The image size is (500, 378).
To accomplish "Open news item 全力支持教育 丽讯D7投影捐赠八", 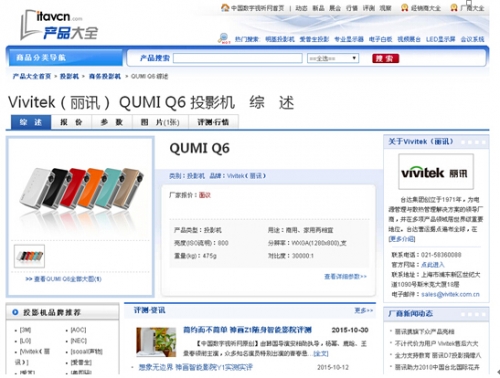I will click(438, 355).
